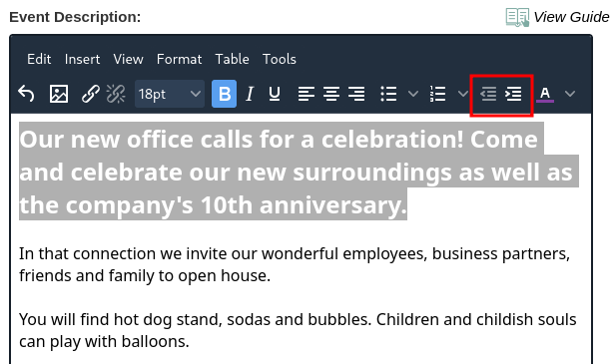Decrease indent of selected text
The height and width of the screenshot is (364, 615).
pos(488,94)
